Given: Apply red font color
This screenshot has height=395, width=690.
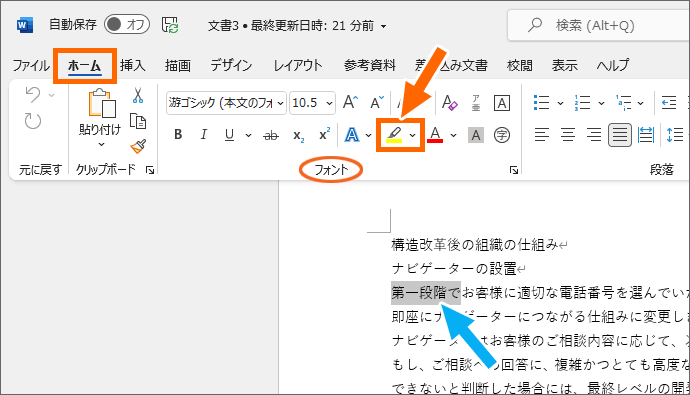Looking at the screenshot, I should (435, 135).
